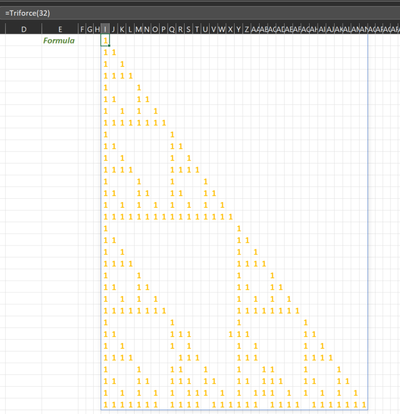Select column D header
Screen dimensions: 400x414
pos(24,29)
